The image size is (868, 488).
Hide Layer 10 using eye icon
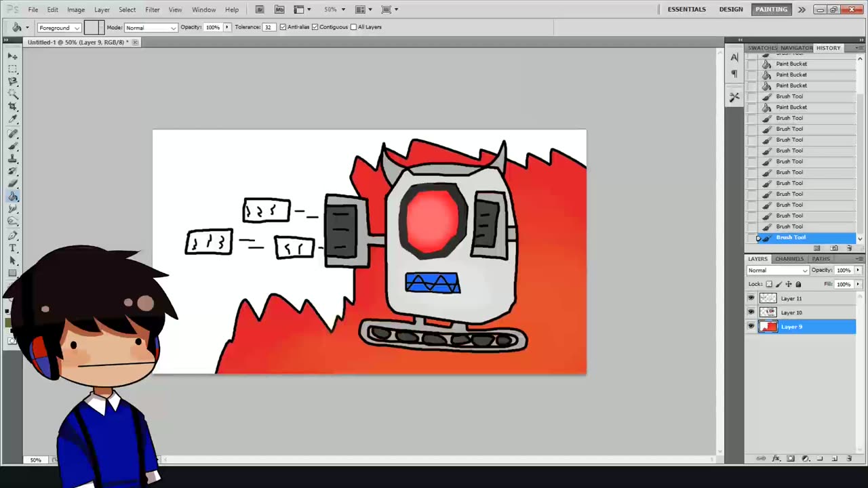coord(751,312)
